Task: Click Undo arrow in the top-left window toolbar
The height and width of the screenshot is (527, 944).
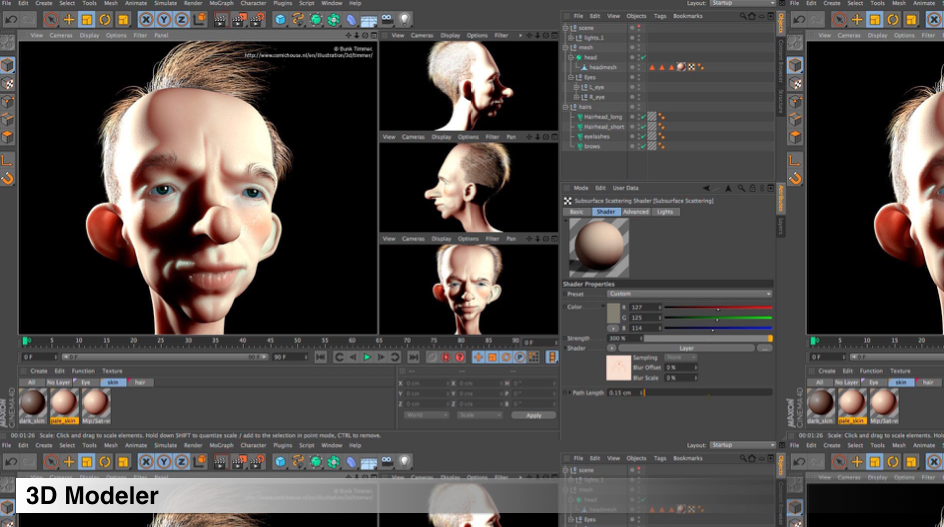Action: point(11,20)
